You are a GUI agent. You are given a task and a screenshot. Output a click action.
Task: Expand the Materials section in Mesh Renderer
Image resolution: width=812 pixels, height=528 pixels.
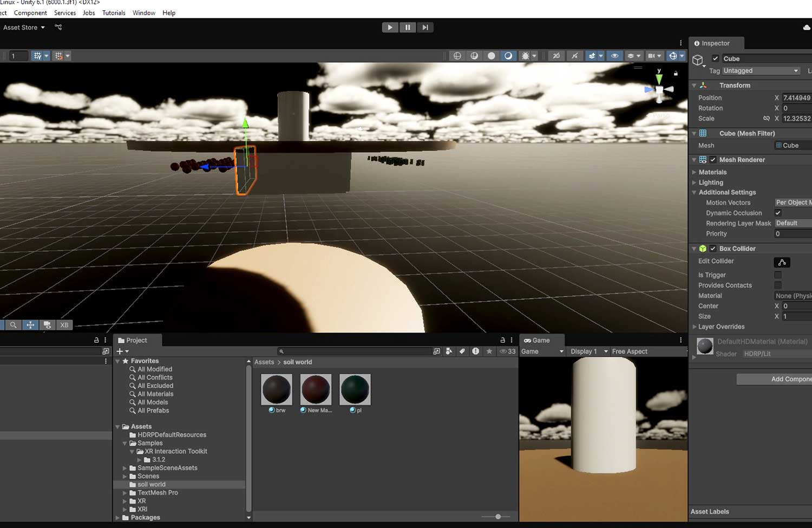pos(712,172)
